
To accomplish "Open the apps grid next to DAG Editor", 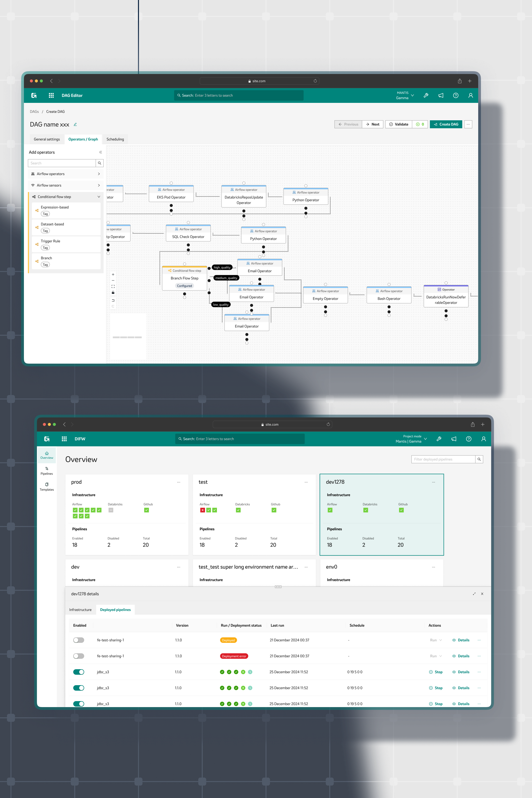I will 51,95.
